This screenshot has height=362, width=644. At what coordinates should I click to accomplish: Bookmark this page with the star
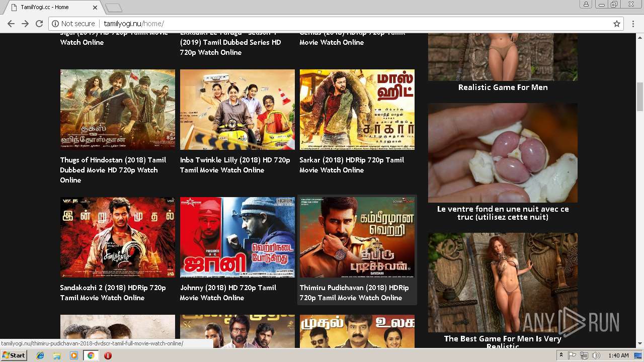[617, 24]
